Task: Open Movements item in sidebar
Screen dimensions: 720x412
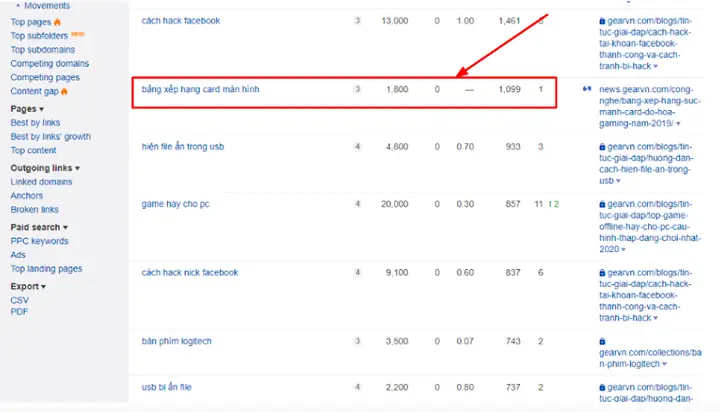Action: click(47, 6)
